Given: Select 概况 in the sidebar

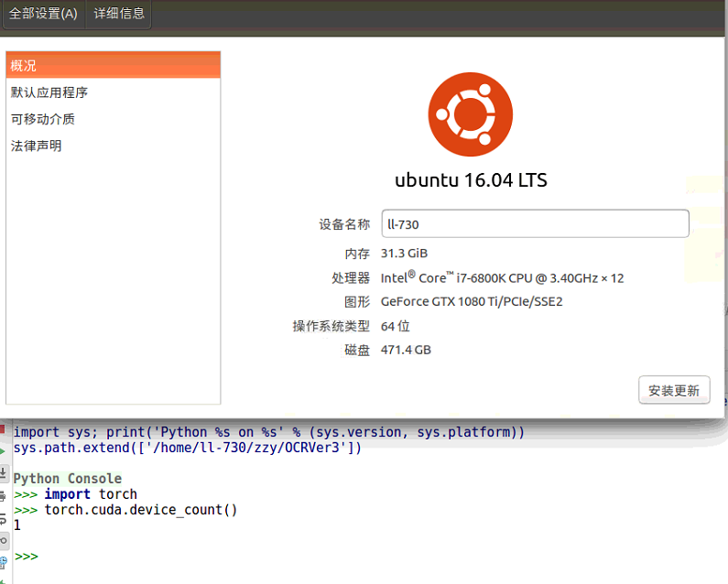Looking at the screenshot, I should [x=113, y=66].
